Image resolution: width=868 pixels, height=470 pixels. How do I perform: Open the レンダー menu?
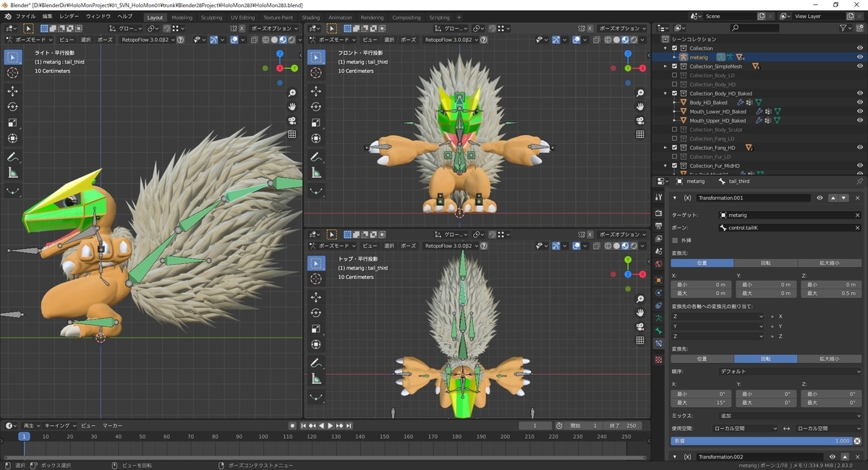69,17
